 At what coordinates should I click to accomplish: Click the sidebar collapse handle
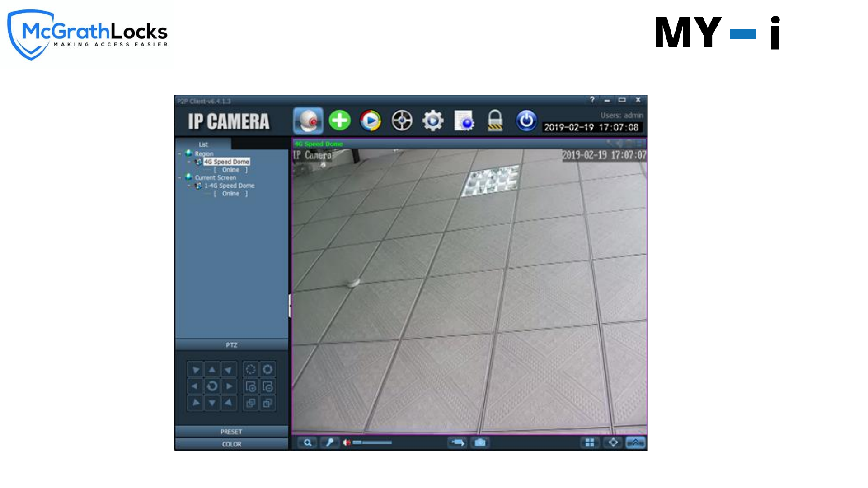pyautogui.click(x=290, y=306)
